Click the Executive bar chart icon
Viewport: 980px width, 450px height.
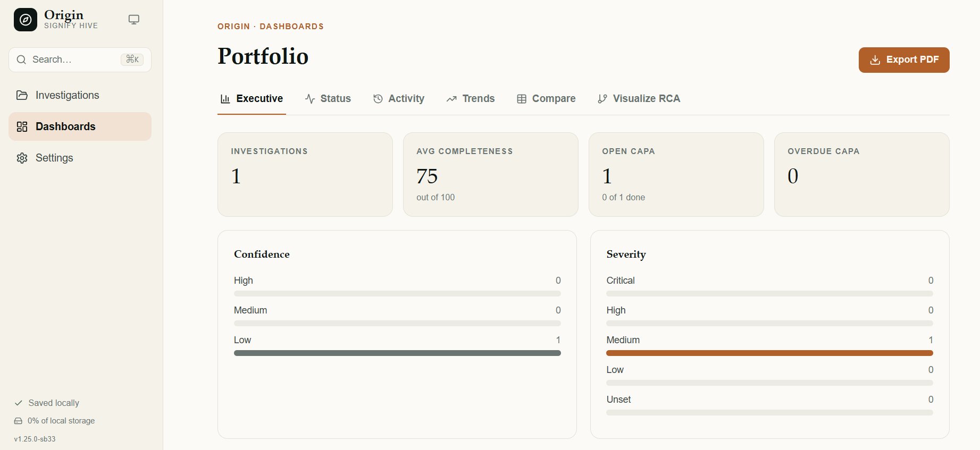(x=225, y=99)
